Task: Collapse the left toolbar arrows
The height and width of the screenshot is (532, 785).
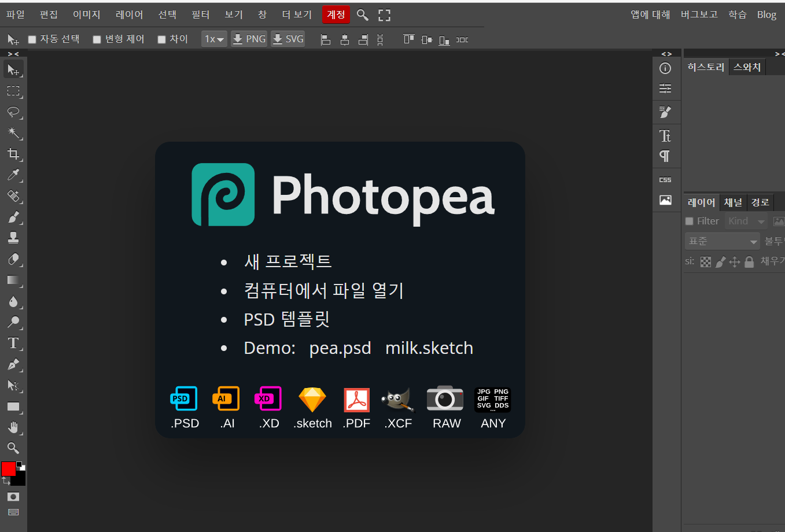Action: pyautogui.click(x=13, y=54)
